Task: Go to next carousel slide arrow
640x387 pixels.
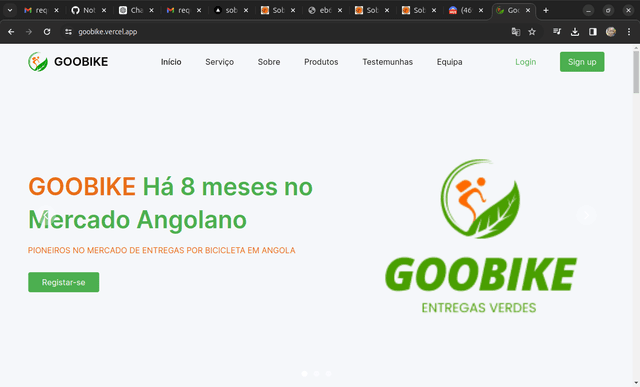Action: pyautogui.click(x=587, y=215)
